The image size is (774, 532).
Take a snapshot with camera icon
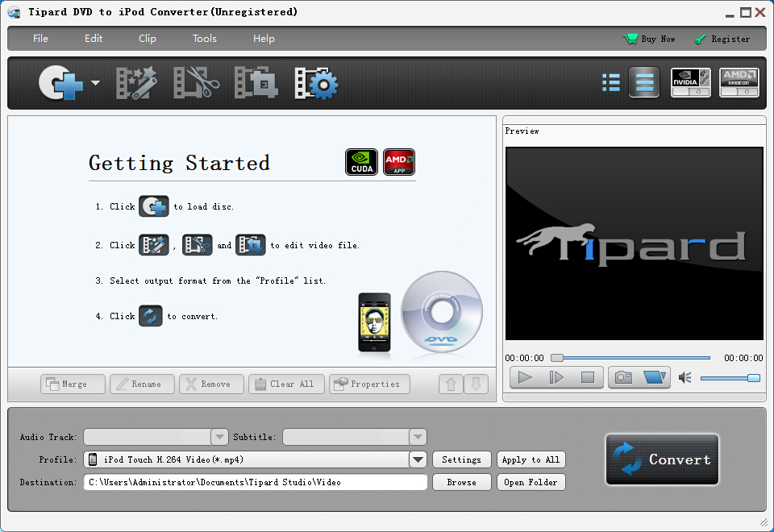click(623, 377)
